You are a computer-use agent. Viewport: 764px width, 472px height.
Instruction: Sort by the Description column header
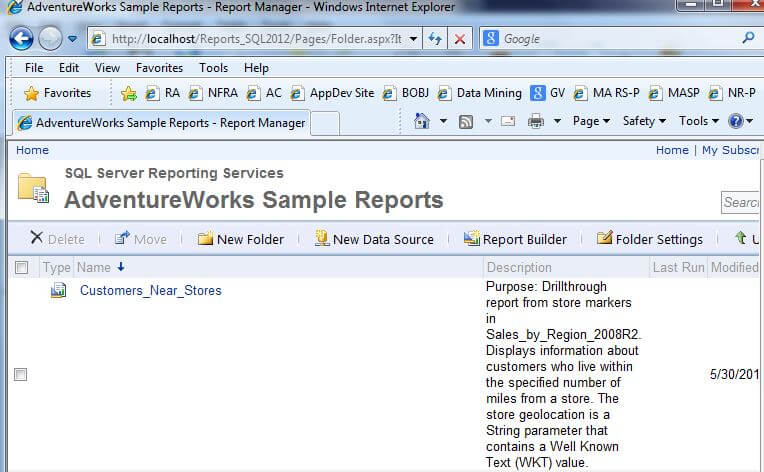[519, 267]
